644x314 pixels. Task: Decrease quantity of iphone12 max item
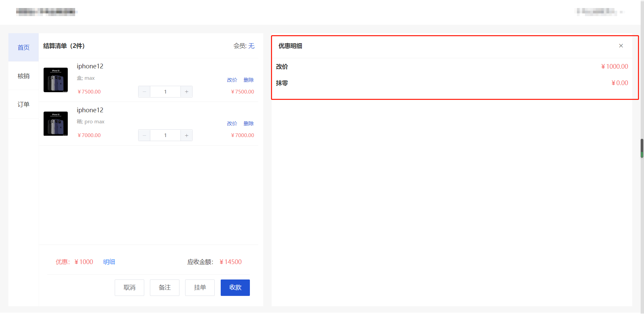click(x=144, y=92)
